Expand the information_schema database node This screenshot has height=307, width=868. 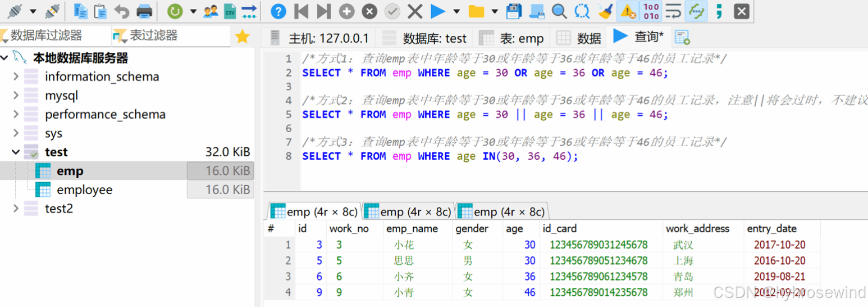click(x=16, y=76)
